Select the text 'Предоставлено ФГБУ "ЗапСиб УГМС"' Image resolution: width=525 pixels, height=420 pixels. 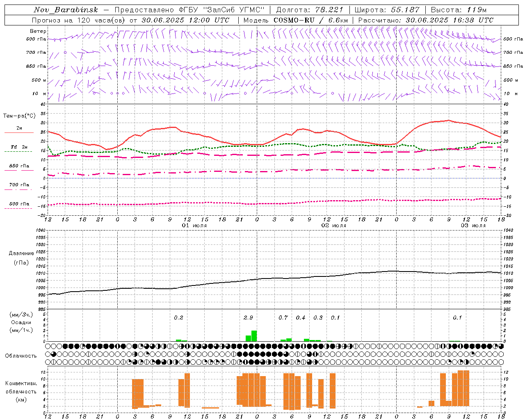coord(189,10)
